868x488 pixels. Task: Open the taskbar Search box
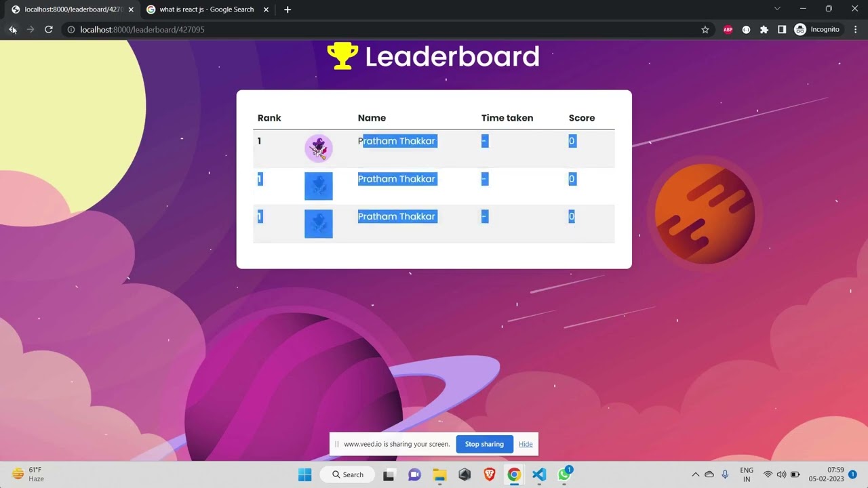click(348, 474)
